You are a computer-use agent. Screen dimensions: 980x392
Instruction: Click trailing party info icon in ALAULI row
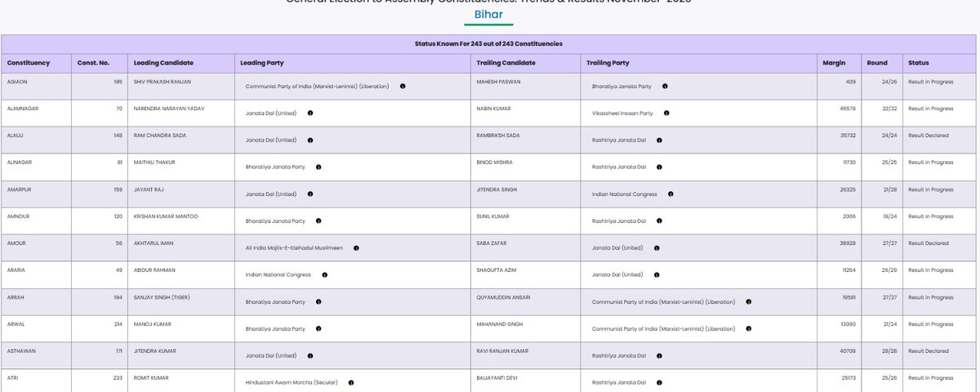coord(659,140)
